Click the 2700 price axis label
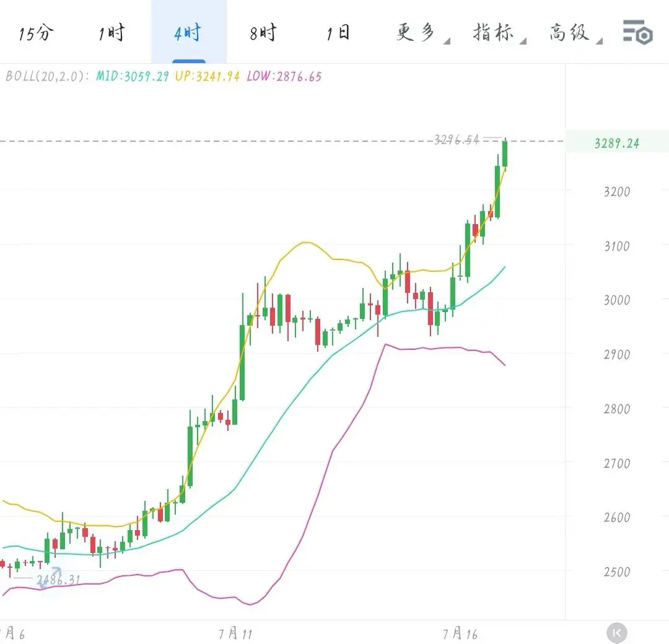Screen dimensions: 669x644 click(617, 463)
